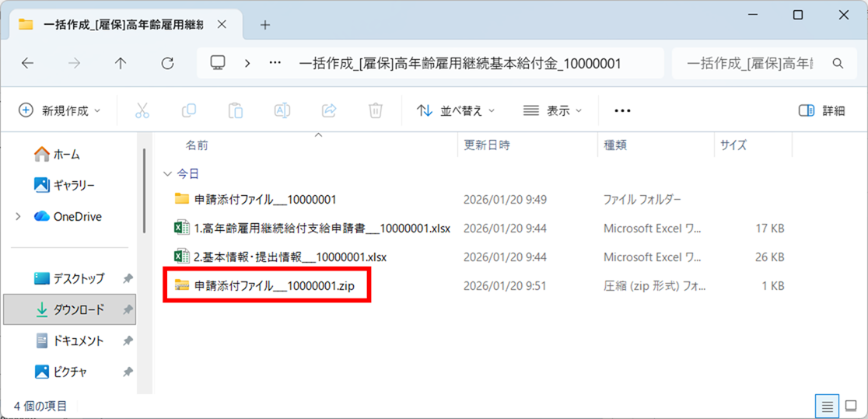Expand the OneDrive tree node
868x419 pixels.
click(18, 216)
